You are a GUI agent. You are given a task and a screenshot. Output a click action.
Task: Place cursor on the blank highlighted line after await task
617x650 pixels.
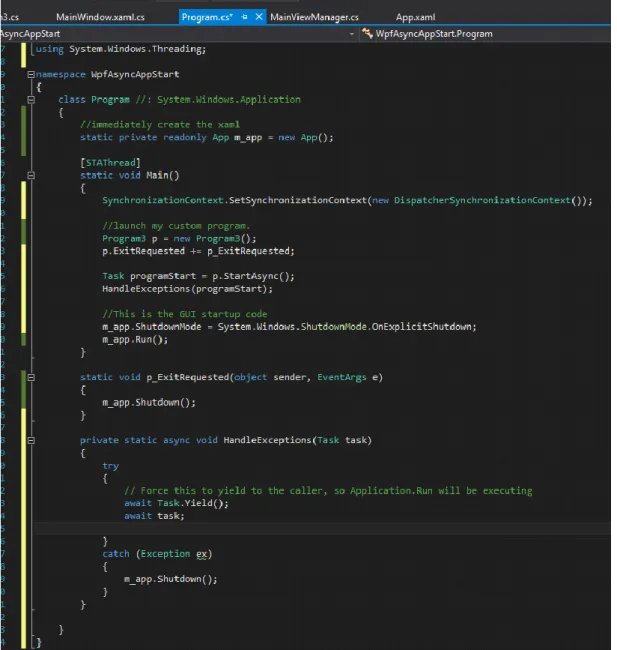tap(323, 529)
